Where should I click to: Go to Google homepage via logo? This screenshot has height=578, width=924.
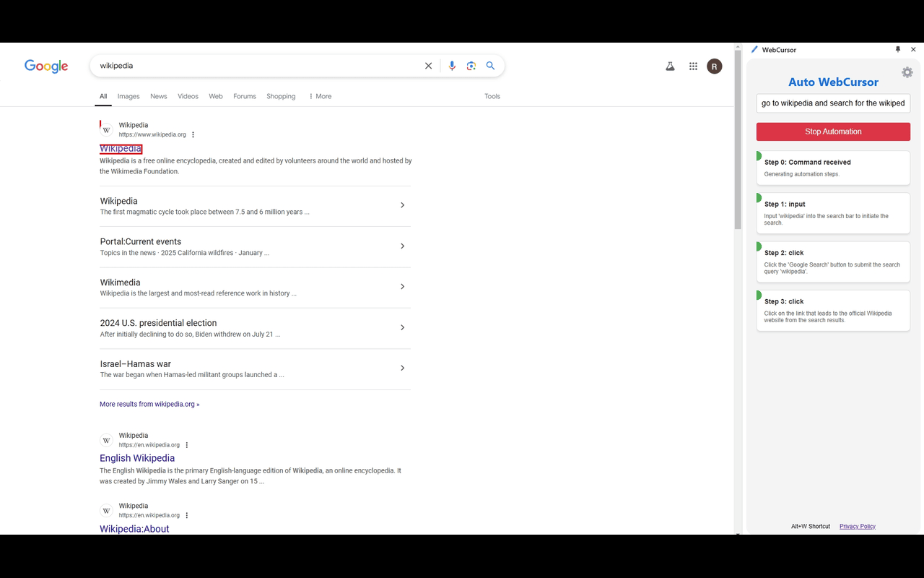tap(46, 66)
